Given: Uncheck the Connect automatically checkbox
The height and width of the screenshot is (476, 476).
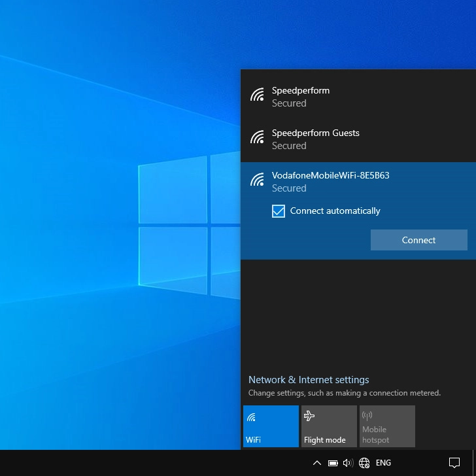Looking at the screenshot, I should click(279, 211).
